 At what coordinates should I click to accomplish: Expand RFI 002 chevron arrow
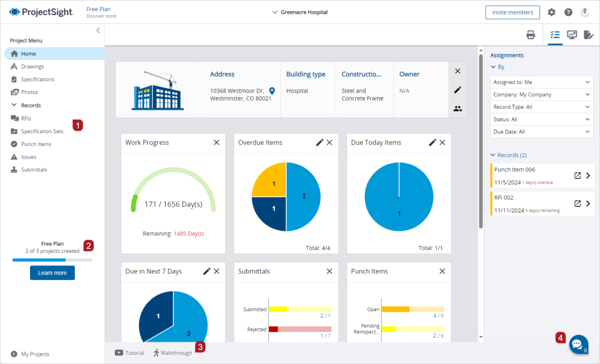[x=588, y=204]
